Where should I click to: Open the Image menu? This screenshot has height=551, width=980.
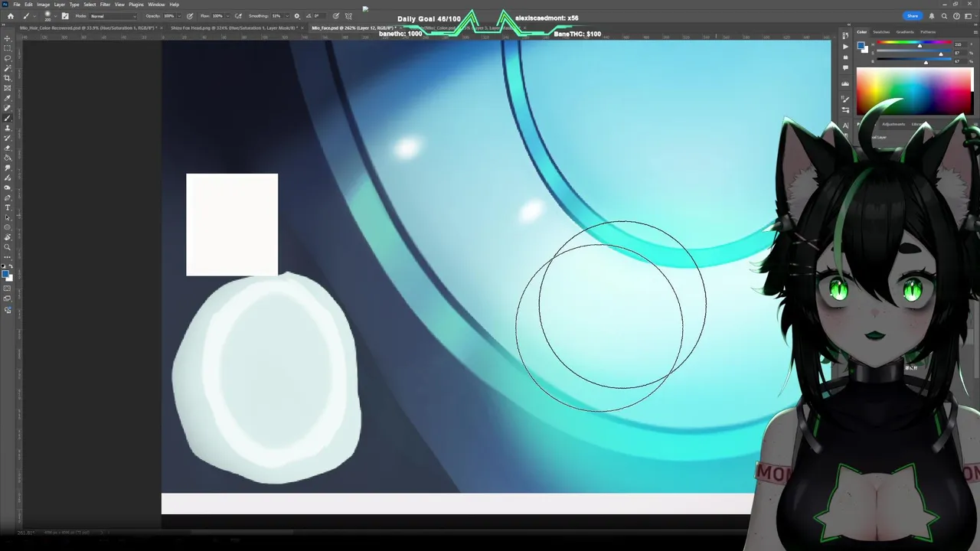click(x=44, y=5)
